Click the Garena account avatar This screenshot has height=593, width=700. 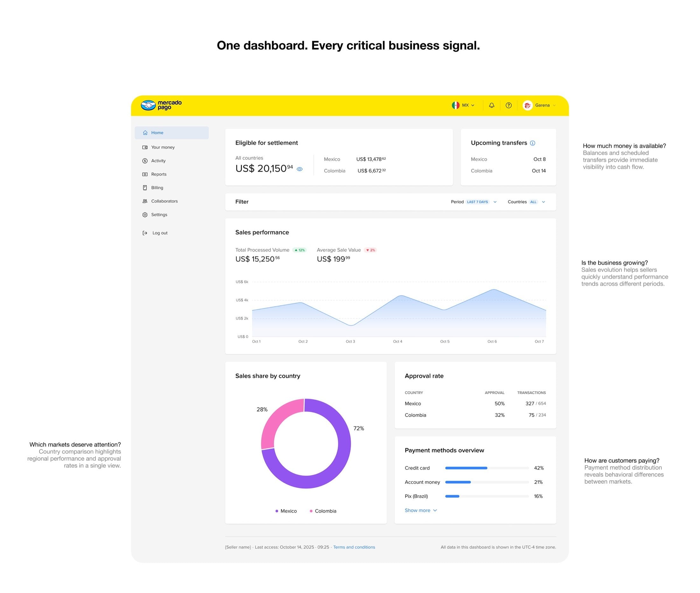528,105
